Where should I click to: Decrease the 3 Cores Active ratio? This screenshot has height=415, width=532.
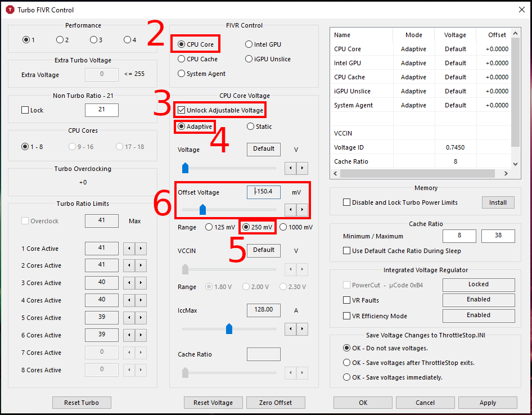(129, 283)
